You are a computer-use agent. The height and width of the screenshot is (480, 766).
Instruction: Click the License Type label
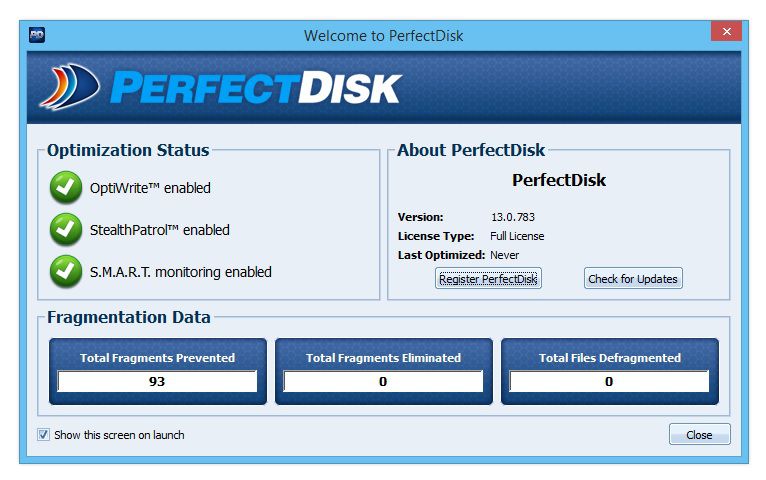(436, 236)
